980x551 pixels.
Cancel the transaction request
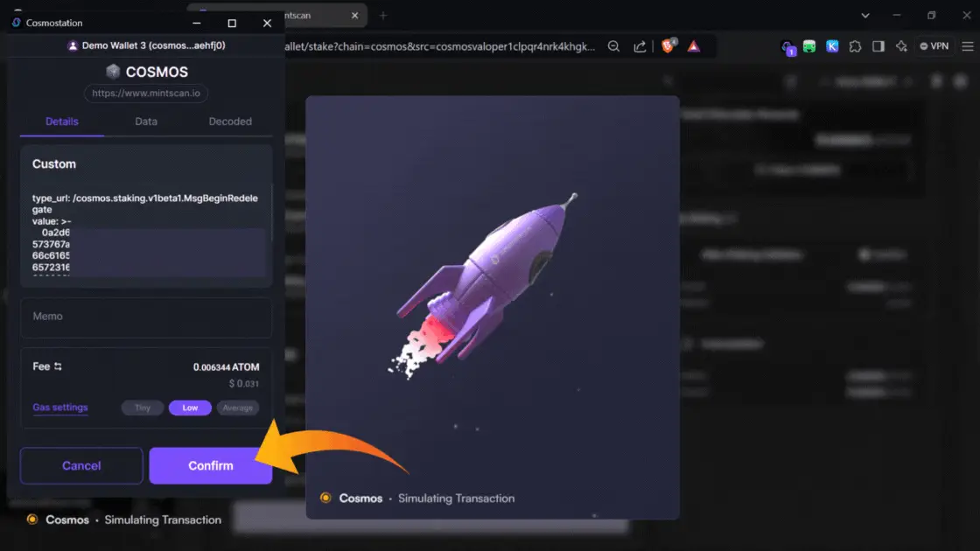coord(81,465)
